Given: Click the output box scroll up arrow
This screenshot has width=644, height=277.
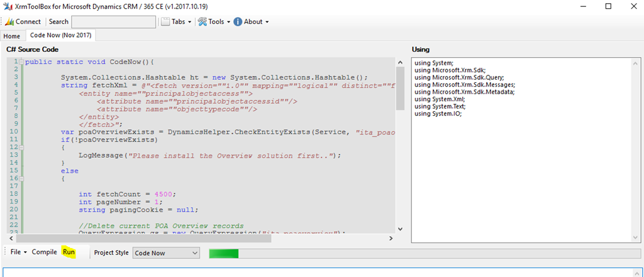Looking at the screenshot, I should [x=636, y=273].
